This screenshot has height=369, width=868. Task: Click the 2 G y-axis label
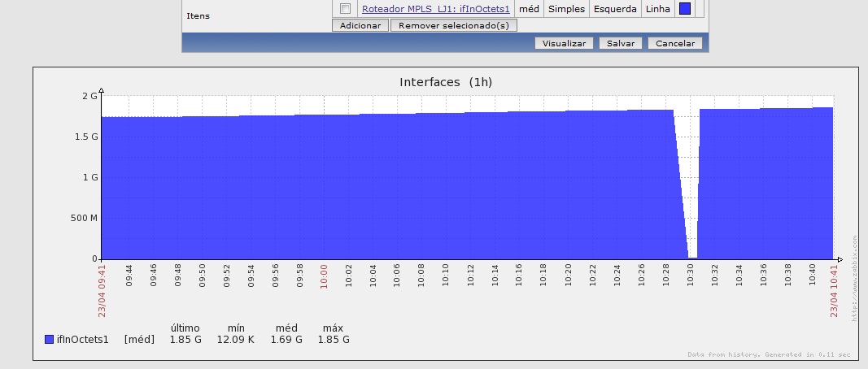coord(89,96)
